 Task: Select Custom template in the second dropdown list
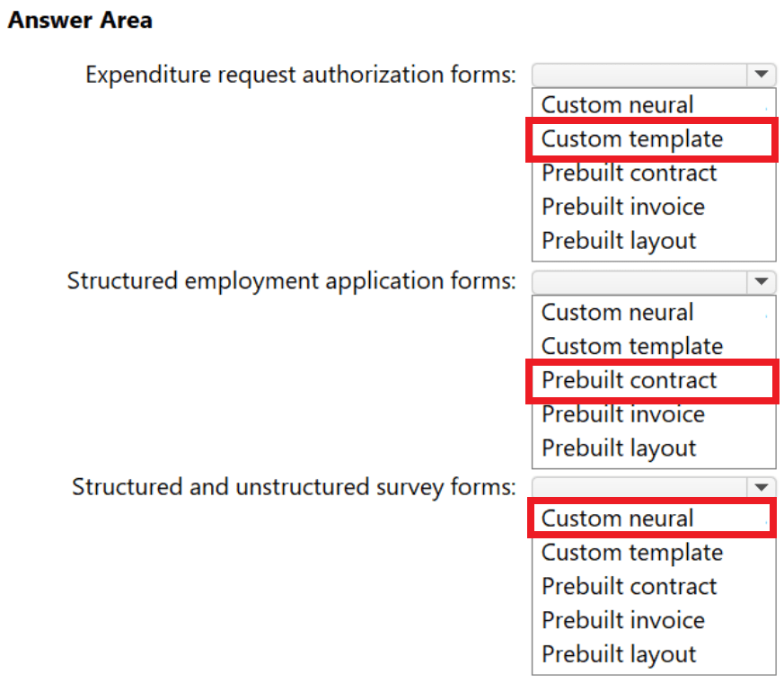pos(631,346)
